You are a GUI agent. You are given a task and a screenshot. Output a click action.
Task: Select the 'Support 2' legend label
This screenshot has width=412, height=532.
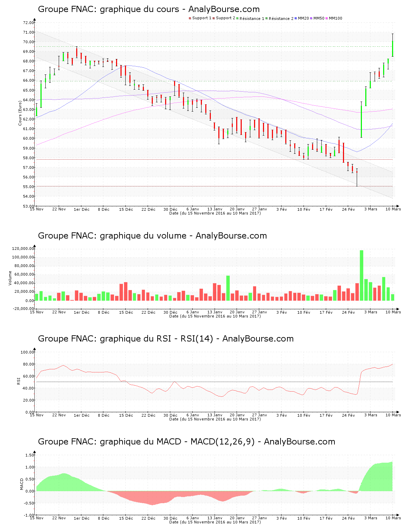coord(226,18)
